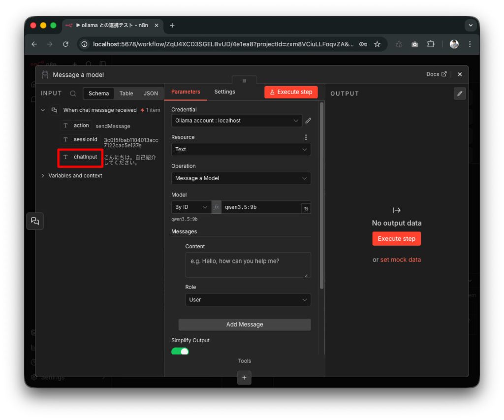Click the three-dot menu beside Resource
Screen dimensions: 504x420
click(x=306, y=137)
